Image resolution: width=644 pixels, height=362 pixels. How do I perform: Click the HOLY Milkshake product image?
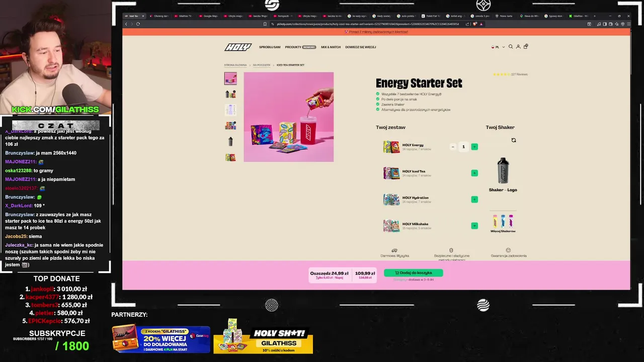click(391, 226)
